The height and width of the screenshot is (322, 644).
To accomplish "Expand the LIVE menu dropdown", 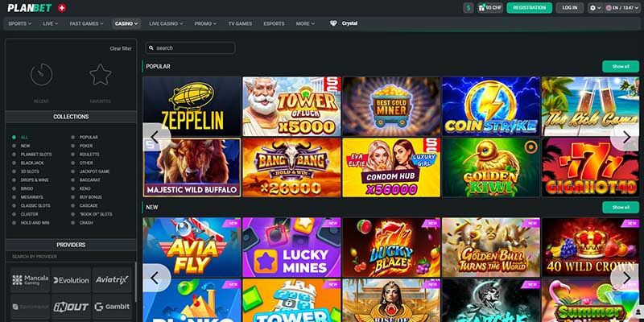I will 51,24.
